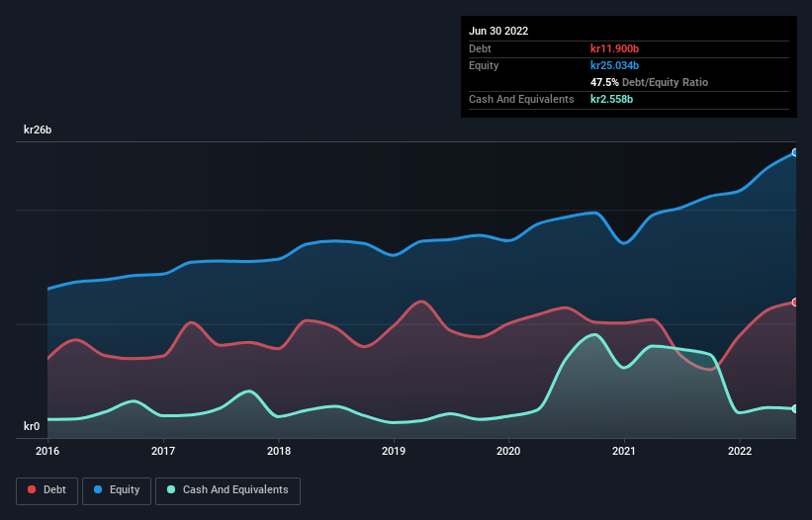
Task: Click the Jun 30 2022 tooltip date
Action: pos(498,31)
